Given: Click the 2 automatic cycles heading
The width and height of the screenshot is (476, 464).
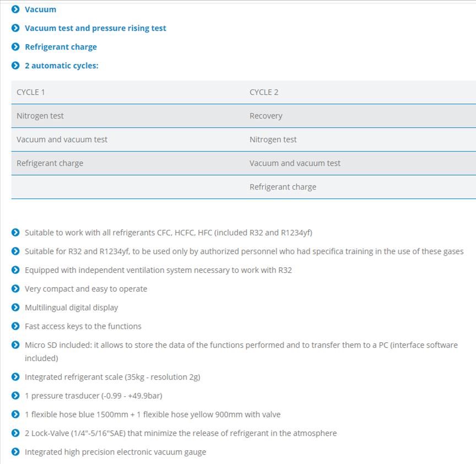Looking at the screenshot, I should pyautogui.click(x=61, y=66).
